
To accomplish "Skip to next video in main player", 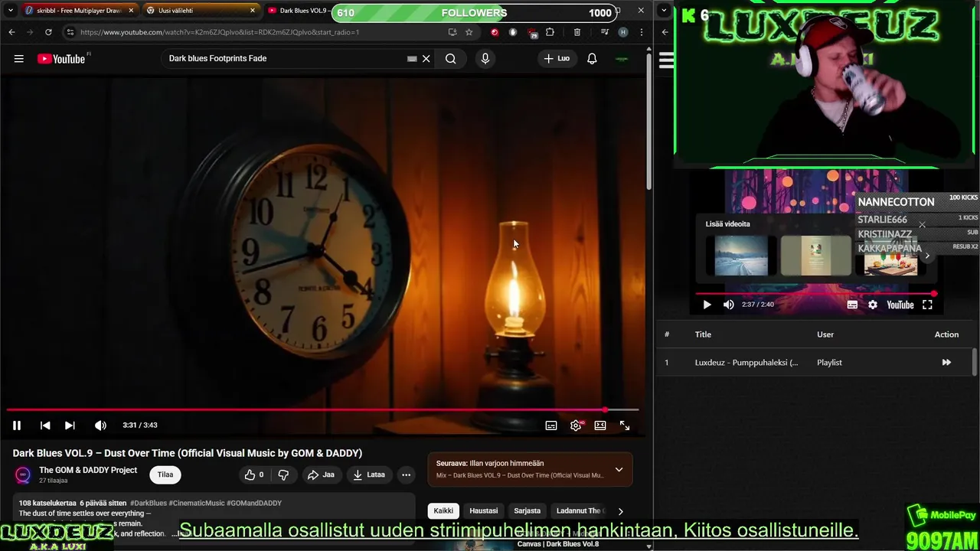I will click(x=70, y=425).
